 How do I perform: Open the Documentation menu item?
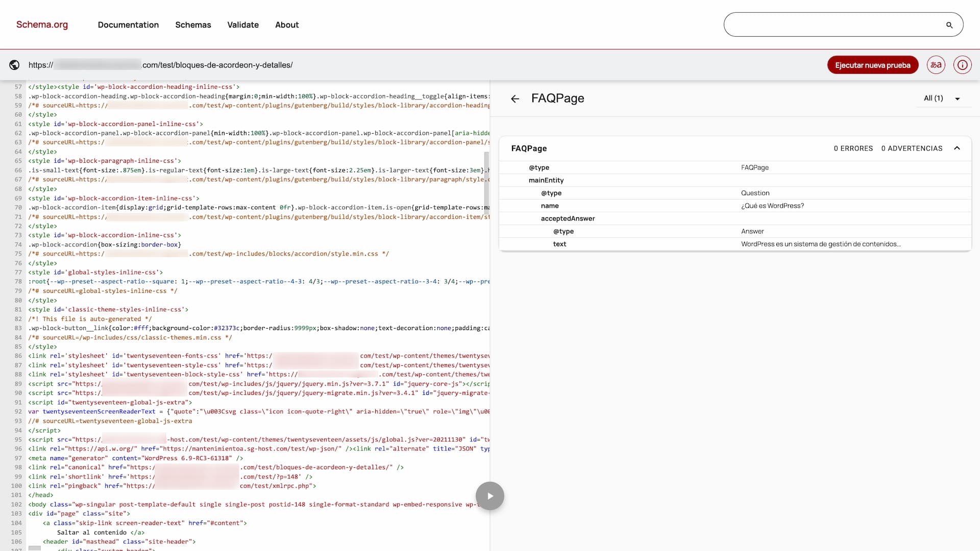coord(128,24)
